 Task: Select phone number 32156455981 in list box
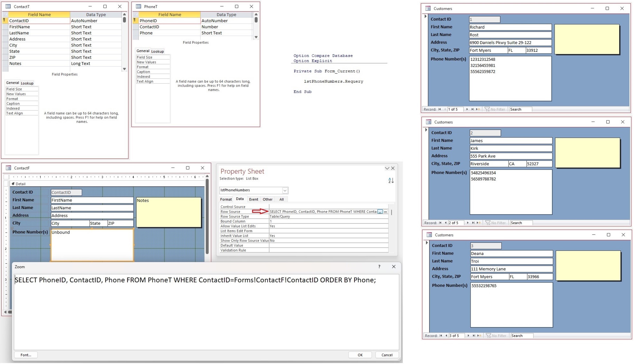(483, 66)
